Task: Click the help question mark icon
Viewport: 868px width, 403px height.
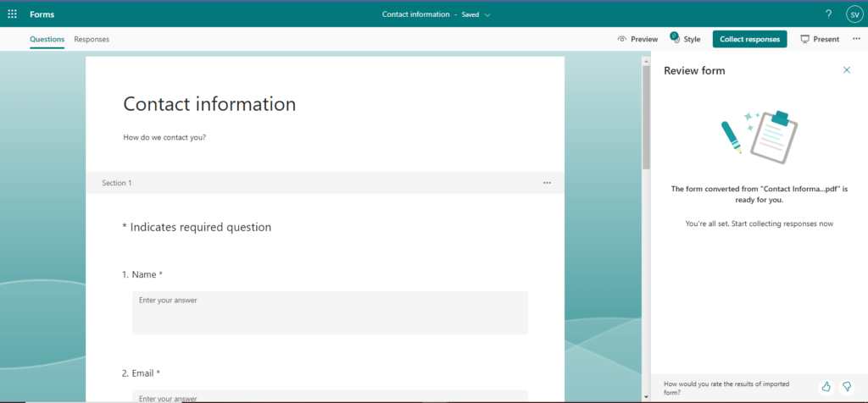Action: coord(828,14)
